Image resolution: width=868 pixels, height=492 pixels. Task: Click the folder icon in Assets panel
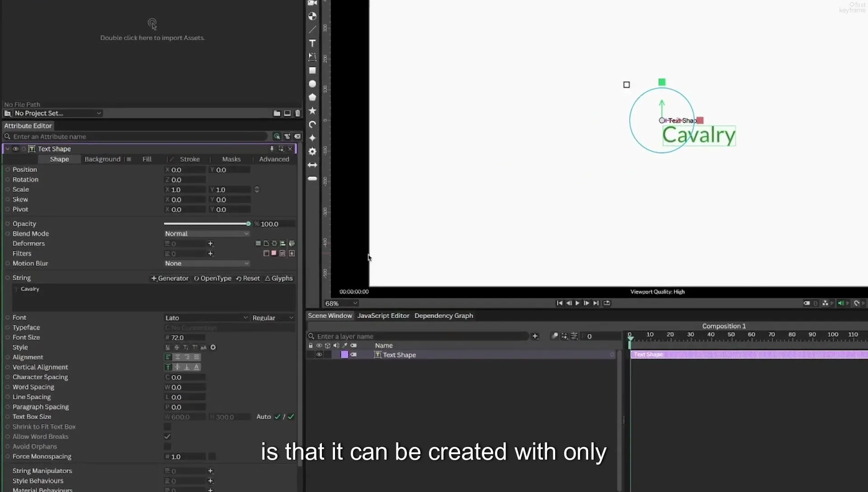(x=277, y=113)
